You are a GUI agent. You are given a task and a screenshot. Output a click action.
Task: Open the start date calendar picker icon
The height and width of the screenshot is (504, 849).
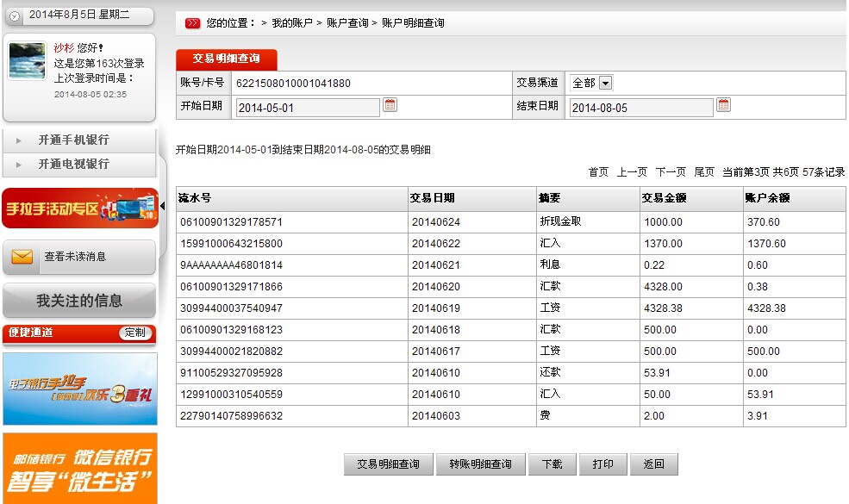(x=390, y=105)
